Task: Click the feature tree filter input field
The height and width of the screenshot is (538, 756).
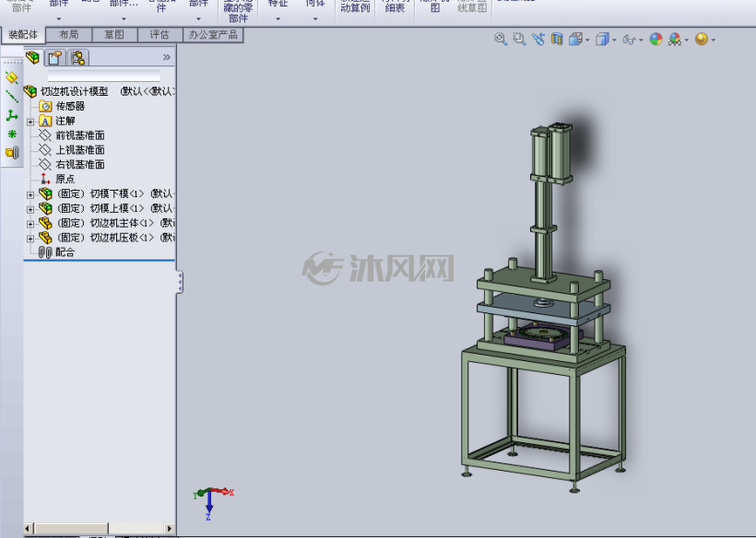Action: pos(103,76)
